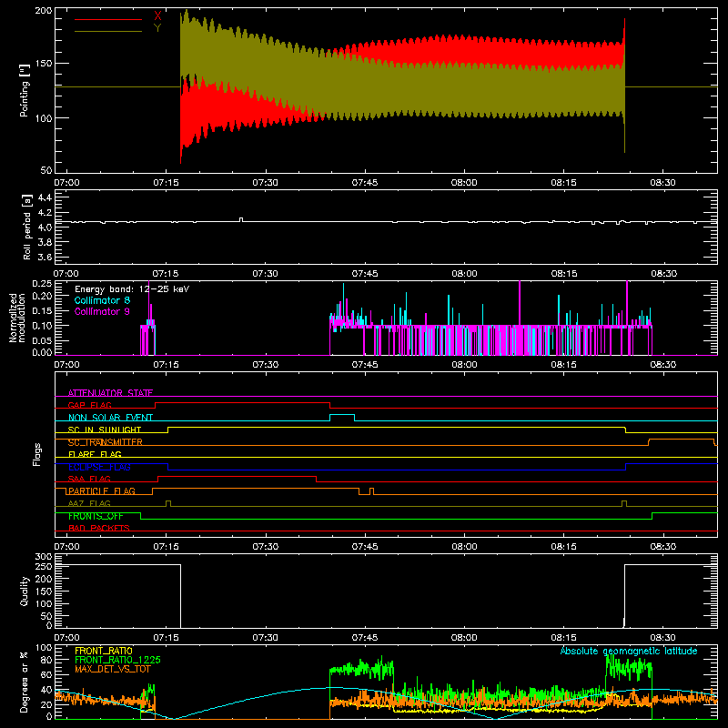Click the Flags axis title
Screen dimensions: 728x728
point(36,454)
